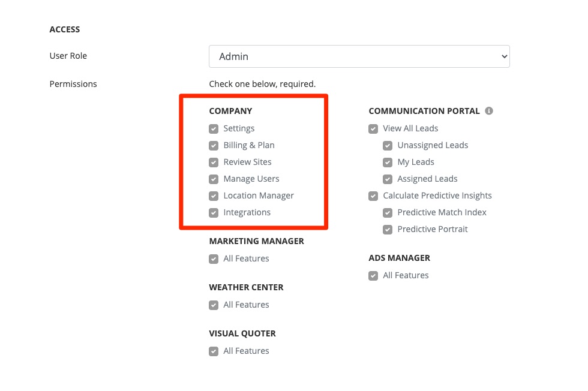588x391 pixels.
Task: Disable Weather Center All Features
Action: [214, 305]
